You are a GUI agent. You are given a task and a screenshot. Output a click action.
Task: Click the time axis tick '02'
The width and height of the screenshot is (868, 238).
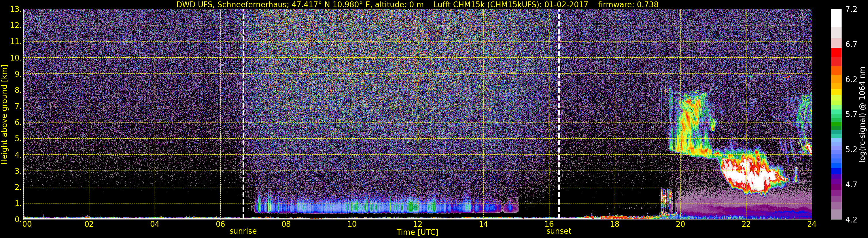89,224
